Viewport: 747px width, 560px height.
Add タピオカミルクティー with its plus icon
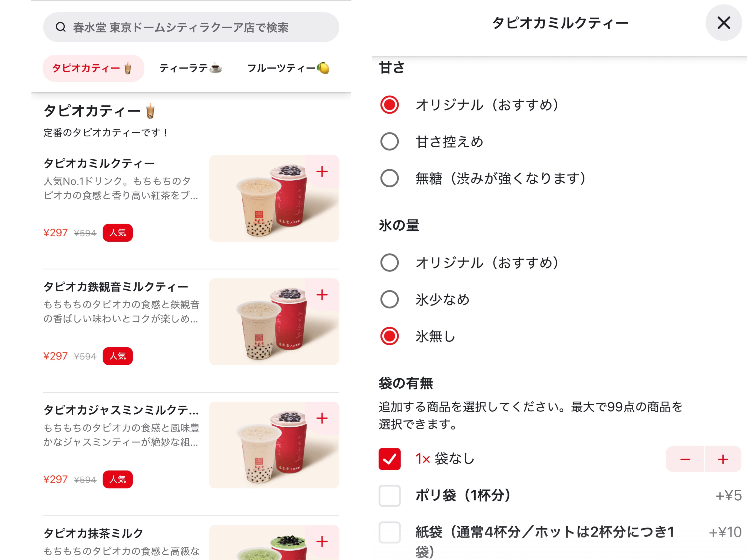[322, 171]
